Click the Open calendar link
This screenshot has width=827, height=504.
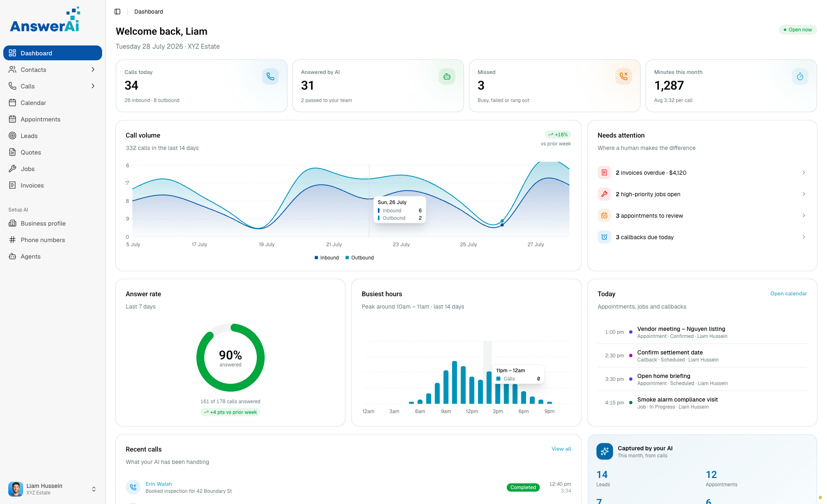(x=788, y=294)
